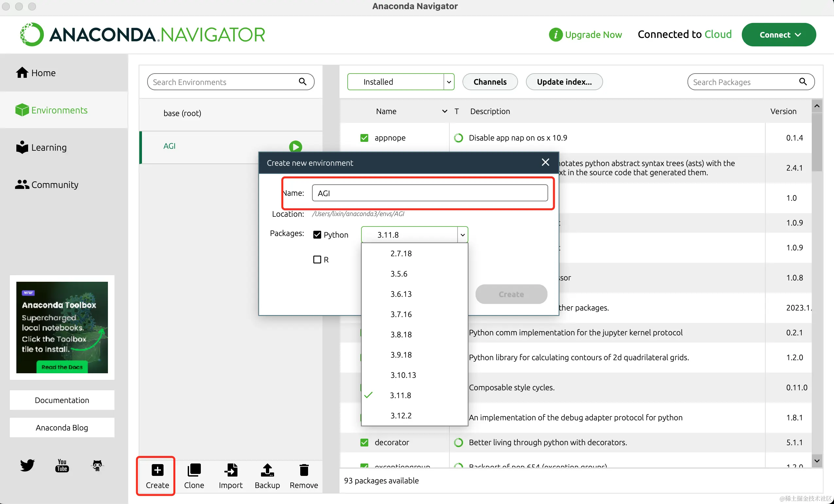Open the YouTube icon link
834x504 pixels.
[x=62, y=465]
